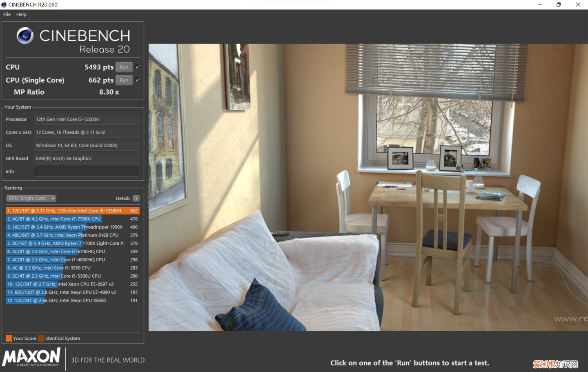Click the brown Identical System color swatch

pyautogui.click(x=41, y=338)
